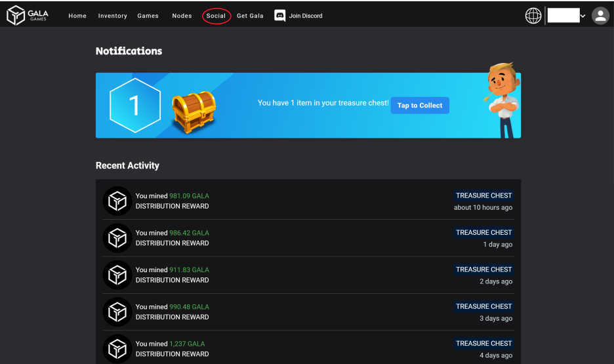Open the Games menu item
Screen dimensions: 614x364
point(148,16)
